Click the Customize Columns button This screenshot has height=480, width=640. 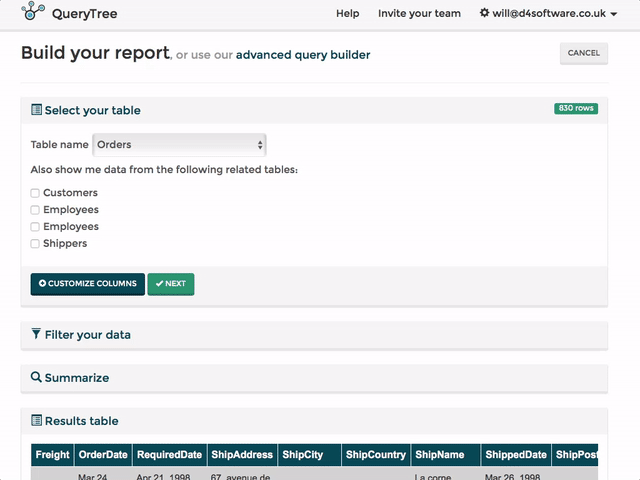coord(88,284)
